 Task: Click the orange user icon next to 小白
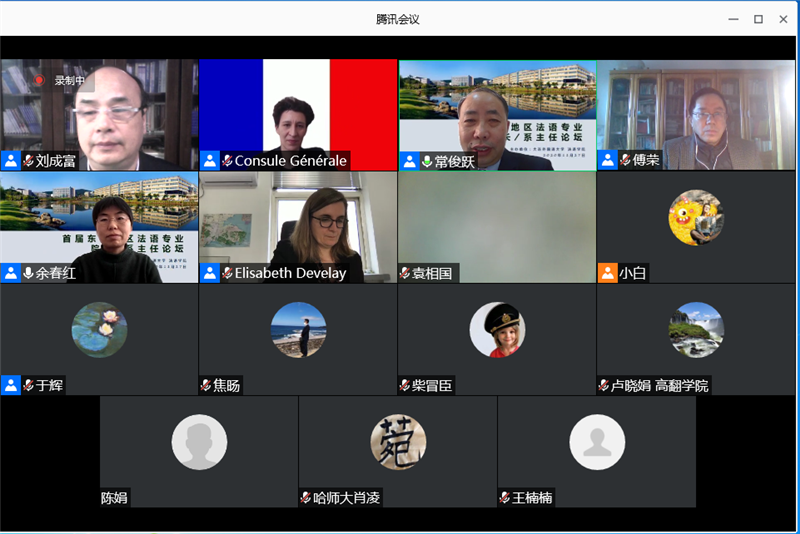pos(607,272)
